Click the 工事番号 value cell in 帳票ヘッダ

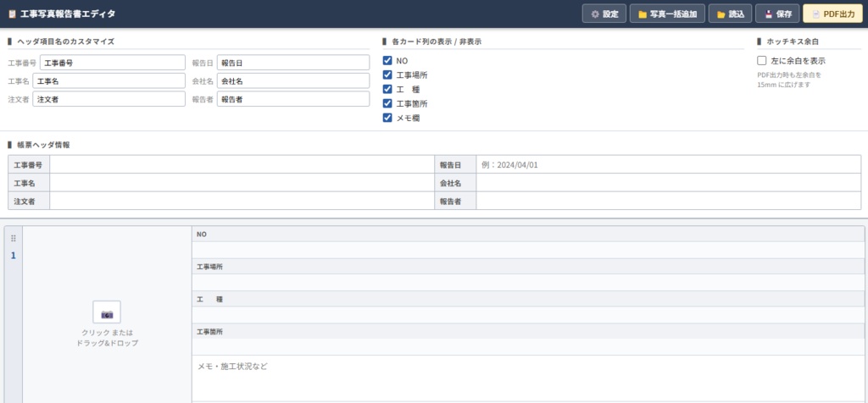coord(242,164)
